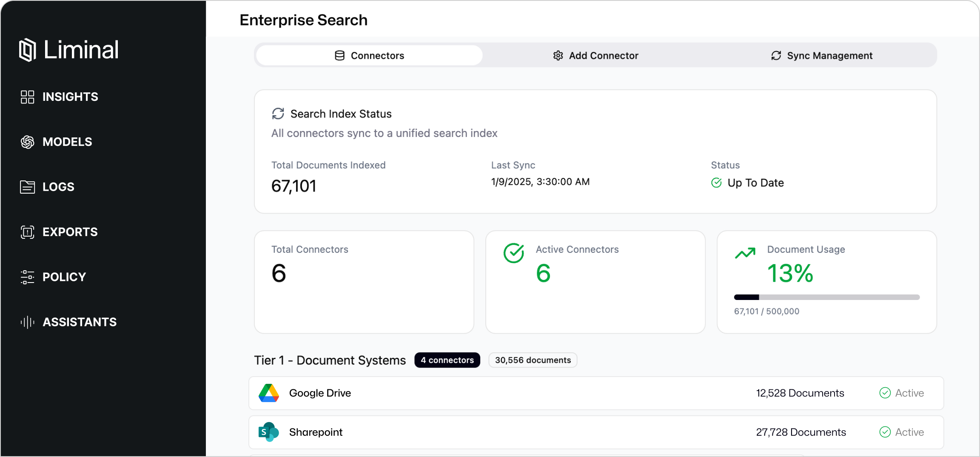Viewport: 980px width, 457px height.
Task: Click the Document Usage progress bar
Action: coord(826,297)
